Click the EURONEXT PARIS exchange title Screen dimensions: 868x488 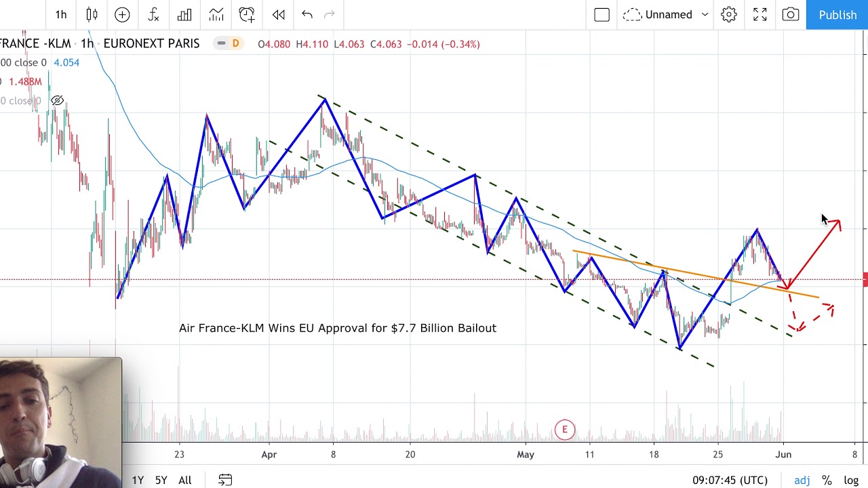point(151,43)
